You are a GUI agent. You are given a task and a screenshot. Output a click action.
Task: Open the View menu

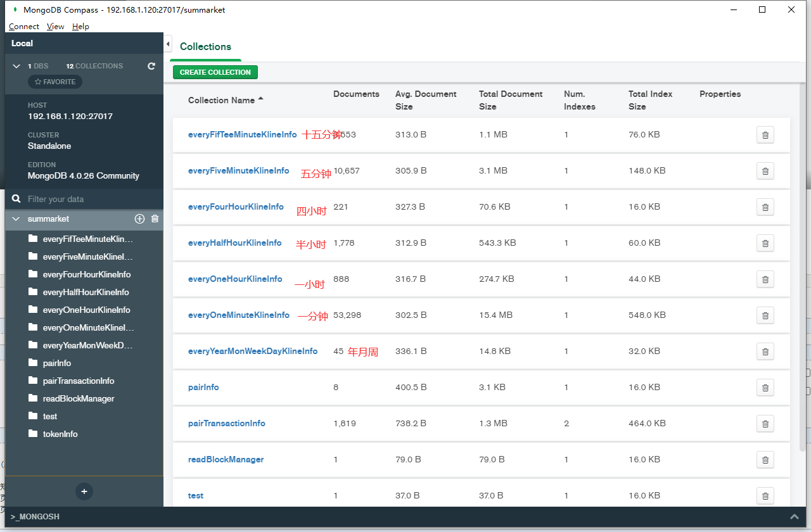pos(56,27)
